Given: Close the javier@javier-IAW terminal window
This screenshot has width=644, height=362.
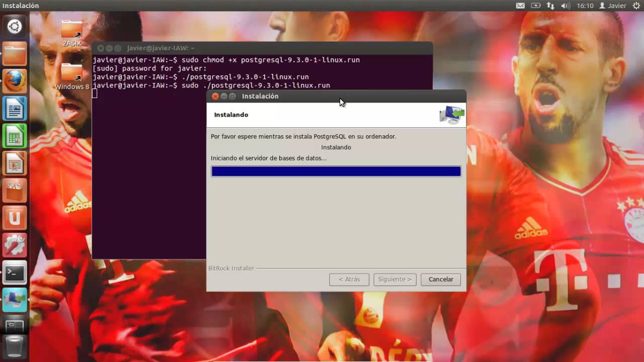Looking at the screenshot, I should 101,48.
